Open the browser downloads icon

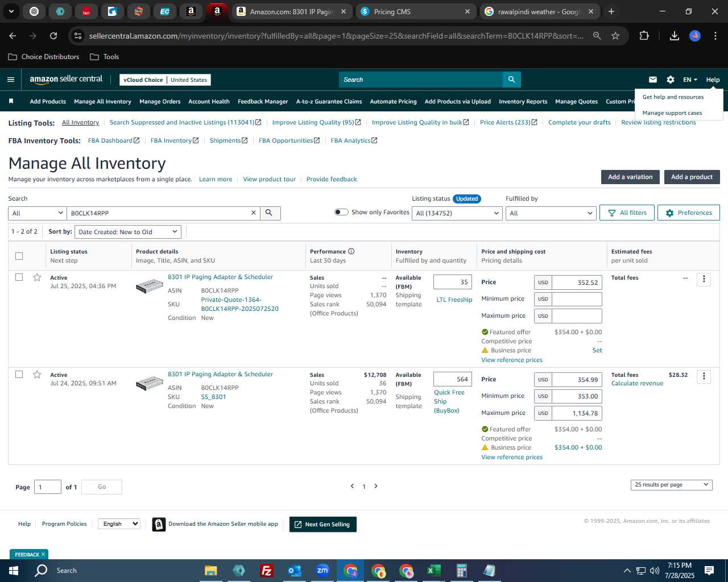tap(674, 36)
